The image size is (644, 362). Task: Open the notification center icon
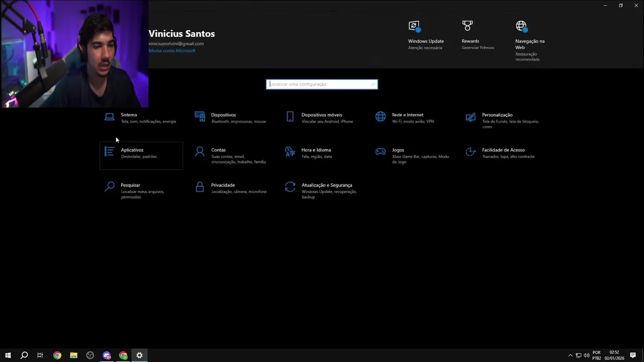(633, 355)
